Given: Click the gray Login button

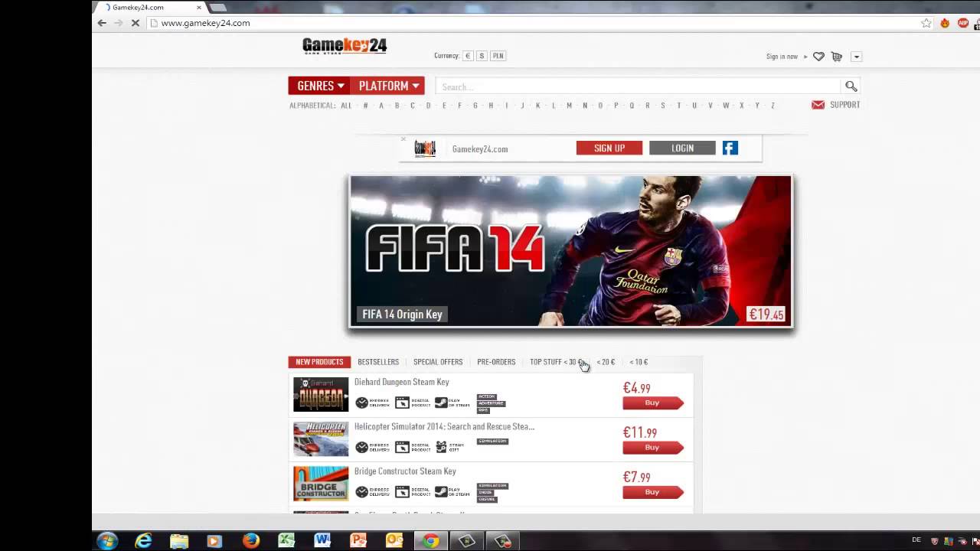Looking at the screenshot, I should pyautogui.click(x=682, y=148).
